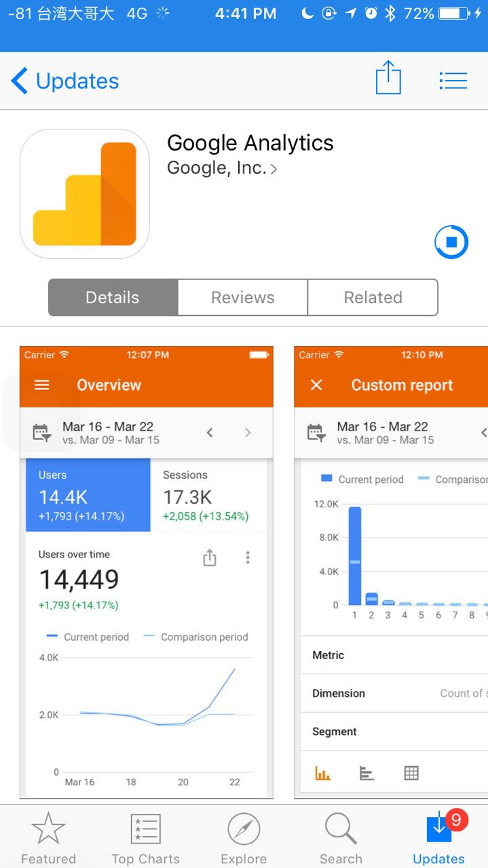Tap the 14,449 users count
Viewport: 488px width, 868px height.
click(79, 580)
